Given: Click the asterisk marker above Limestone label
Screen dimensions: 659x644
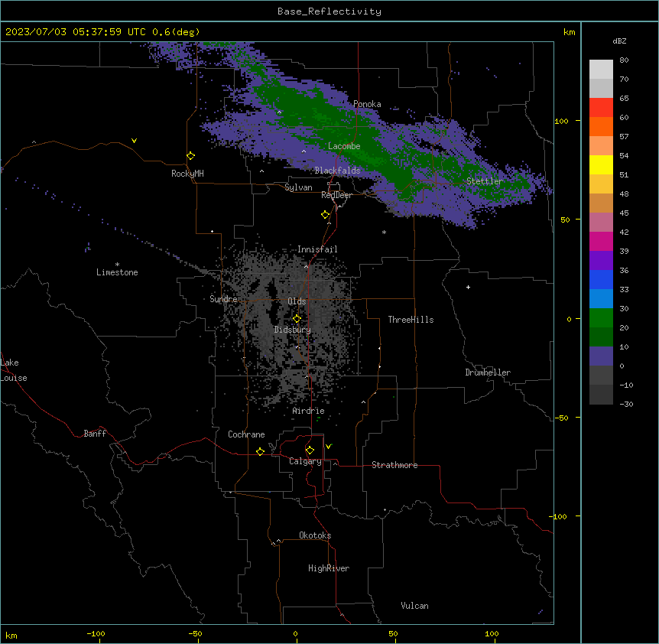Looking at the screenshot, I should (x=117, y=265).
